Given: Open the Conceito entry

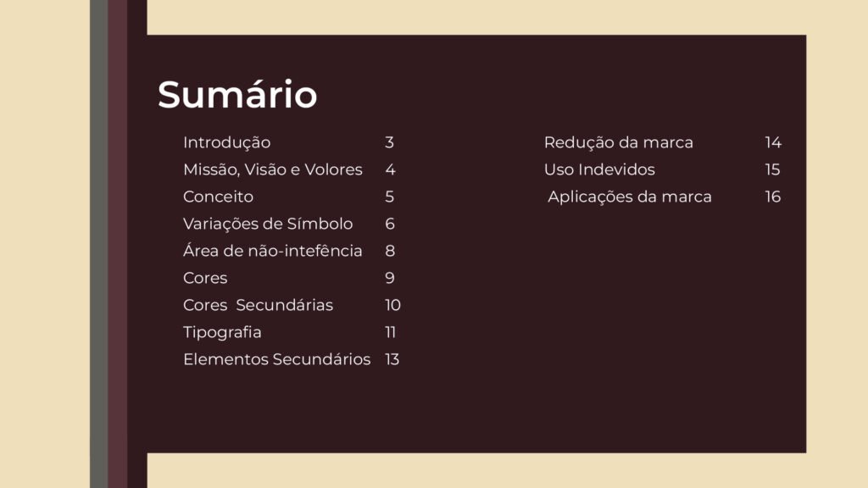Looking at the screenshot, I should coord(218,197).
